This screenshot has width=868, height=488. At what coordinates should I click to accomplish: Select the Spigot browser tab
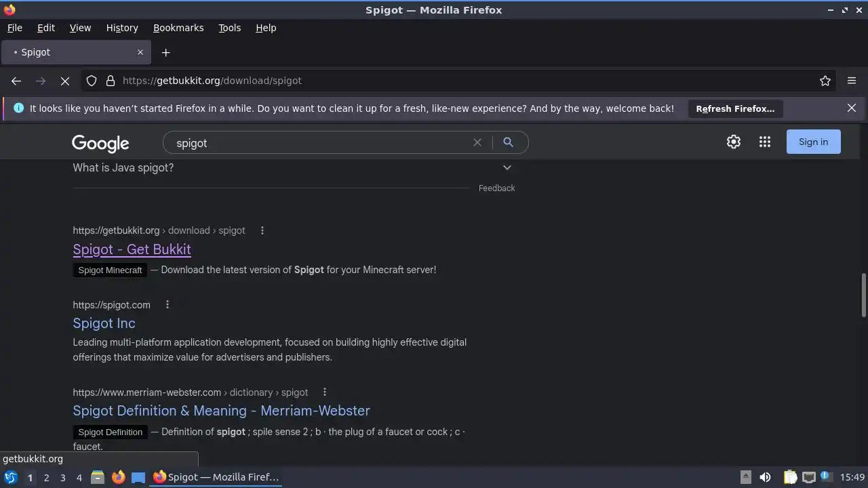tap(76, 52)
